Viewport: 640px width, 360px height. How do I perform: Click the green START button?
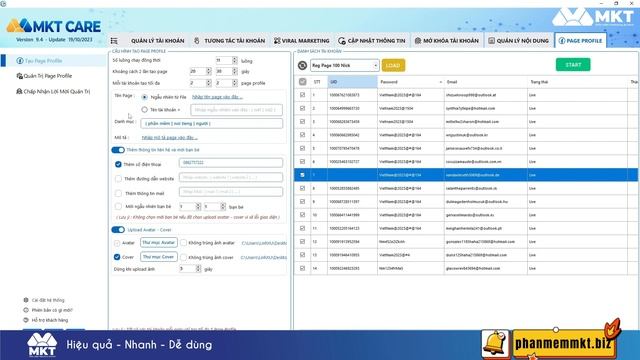coord(573,64)
